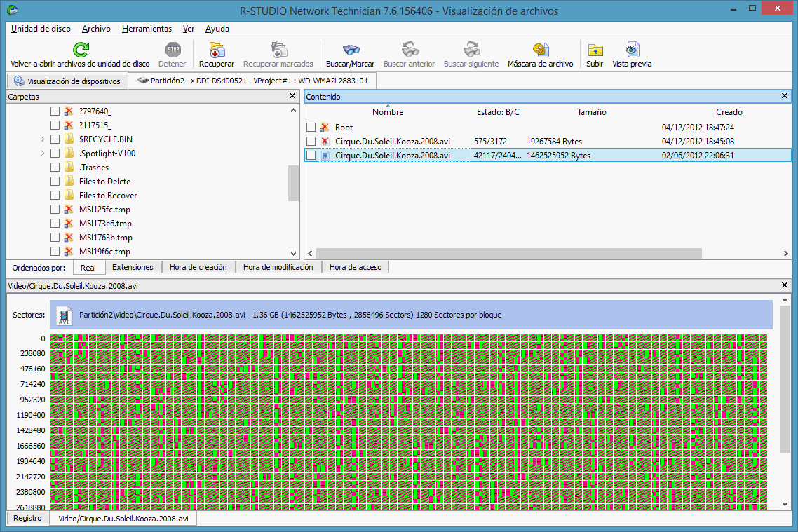Image resolution: width=798 pixels, height=532 pixels.
Task: Click the Recuperar toolbar icon
Action: click(217, 50)
